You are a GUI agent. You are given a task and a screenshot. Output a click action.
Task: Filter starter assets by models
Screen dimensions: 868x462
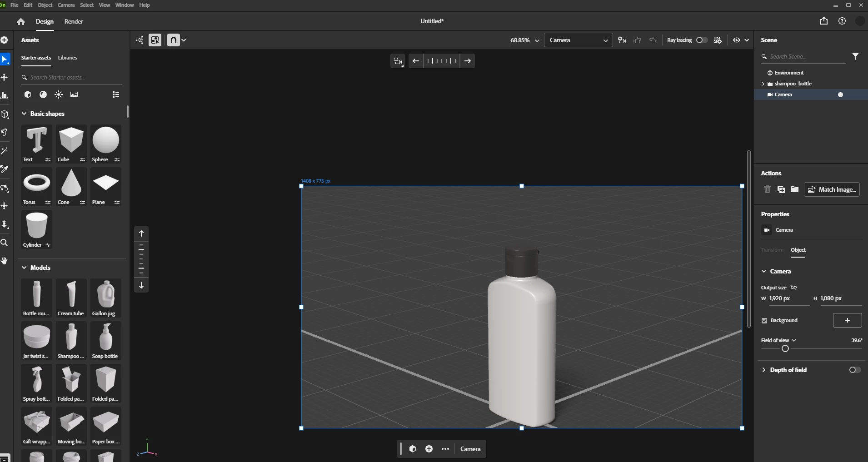pyautogui.click(x=28, y=94)
